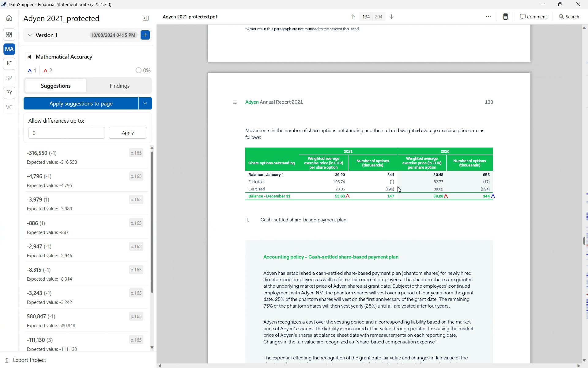Open the dashboard grid sidebar icon
The image size is (588, 368).
pos(9,35)
